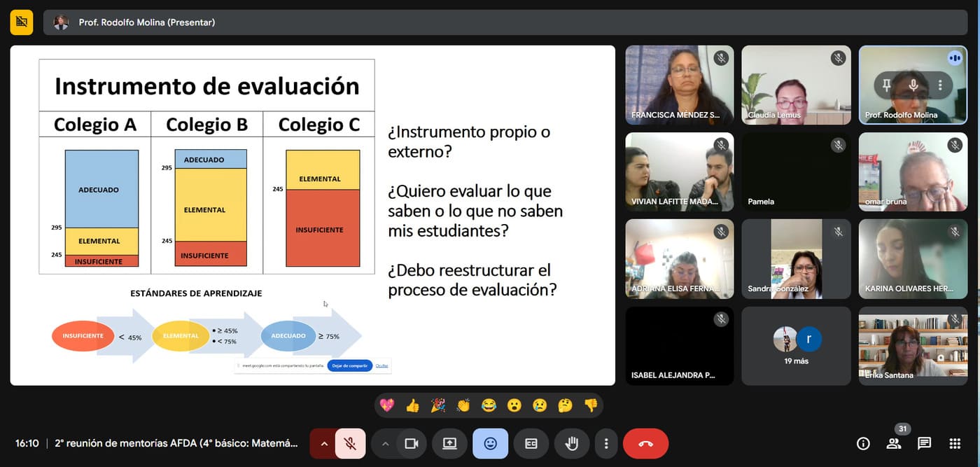
Task: Unmute the microphone
Action: (351, 444)
